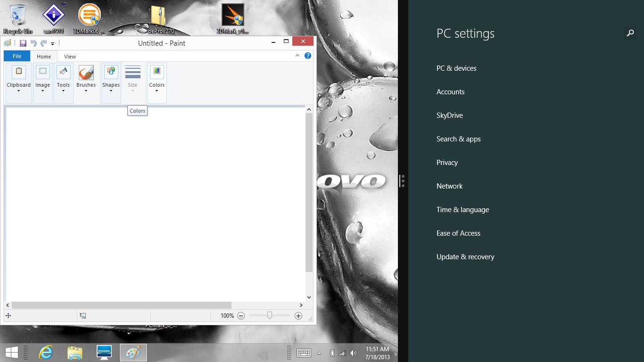Click the battery icon in system tray
The image size is (644, 362).
click(332, 353)
